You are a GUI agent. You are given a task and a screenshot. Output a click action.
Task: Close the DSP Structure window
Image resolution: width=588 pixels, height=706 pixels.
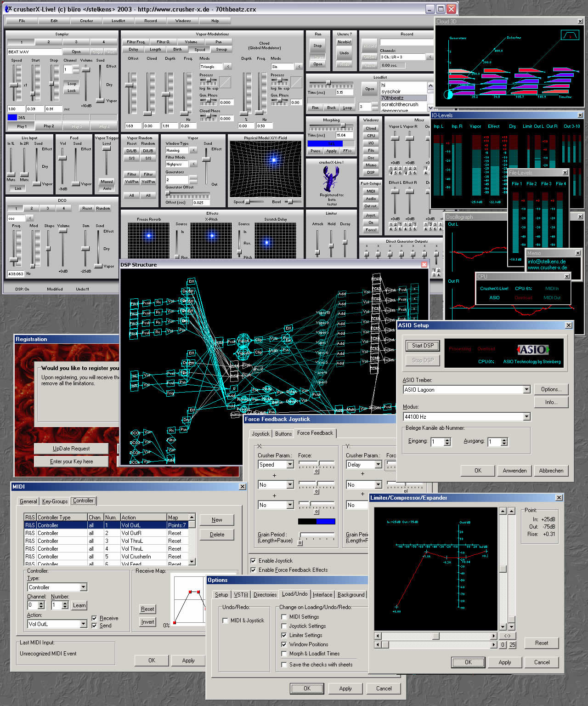pos(424,265)
